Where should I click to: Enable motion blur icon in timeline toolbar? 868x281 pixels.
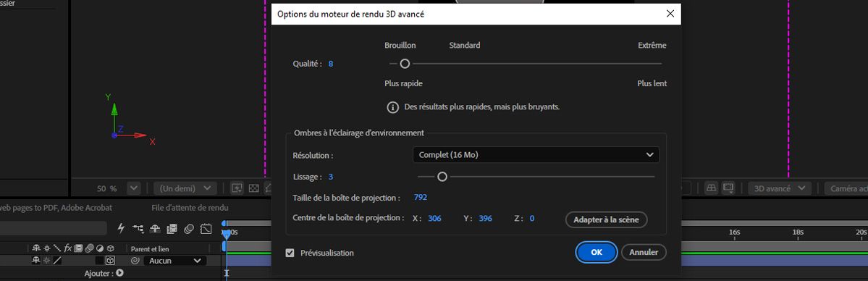[x=189, y=228]
